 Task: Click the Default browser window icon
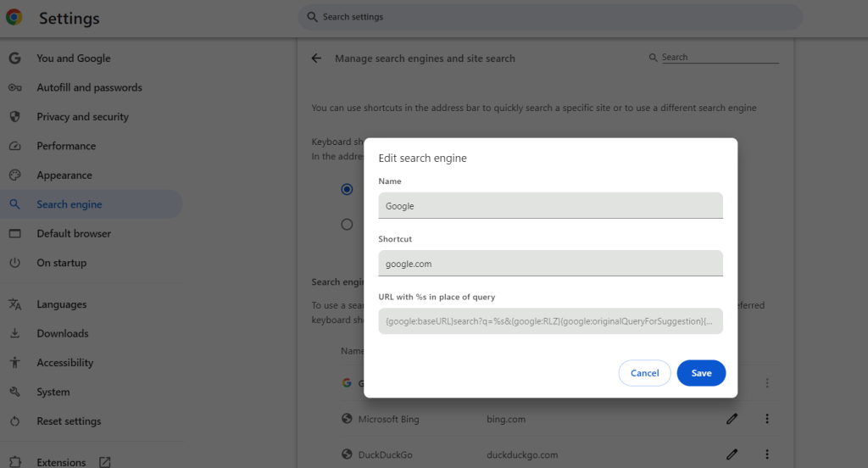pyautogui.click(x=15, y=234)
